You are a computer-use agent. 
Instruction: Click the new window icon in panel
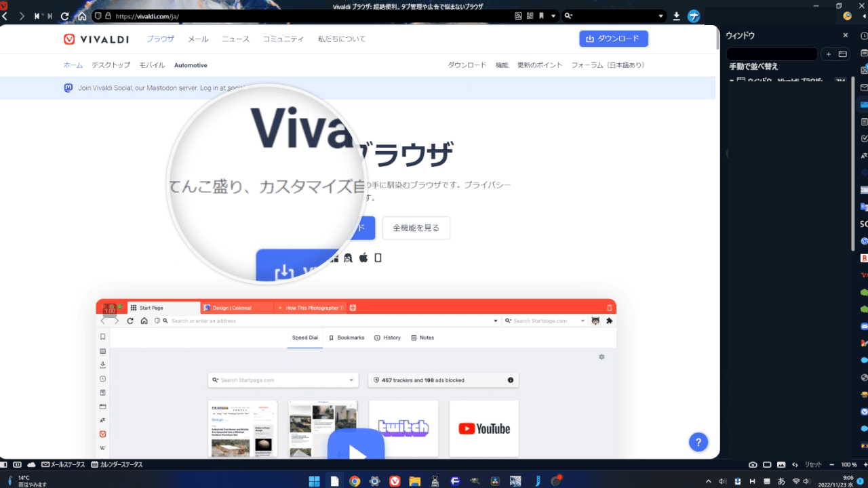point(843,54)
